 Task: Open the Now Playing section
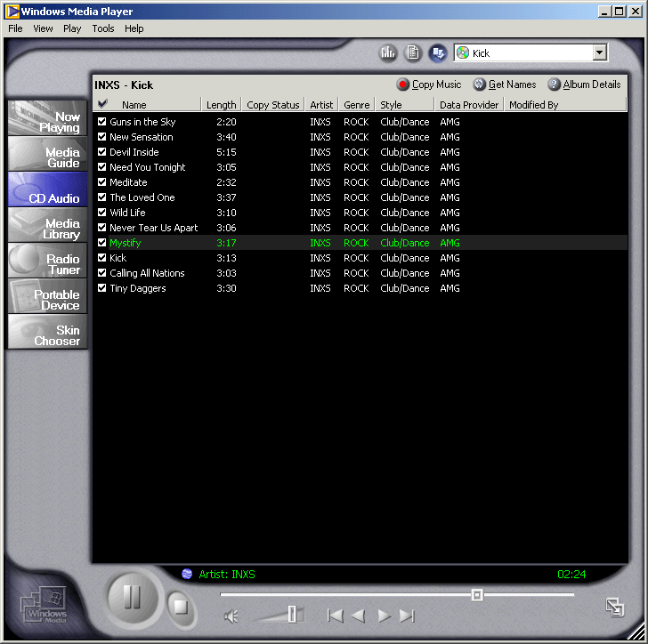point(47,117)
